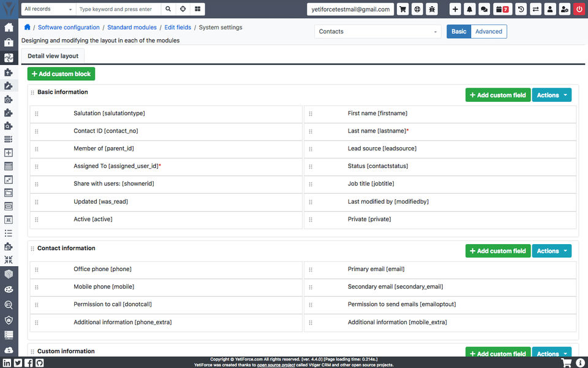Select the Basic mode toggle

coord(459,31)
